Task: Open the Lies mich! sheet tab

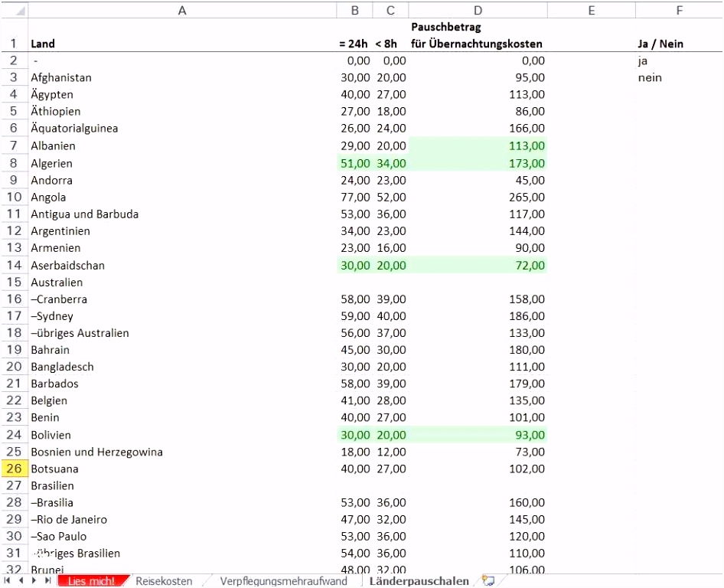Action: tap(91, 581)
